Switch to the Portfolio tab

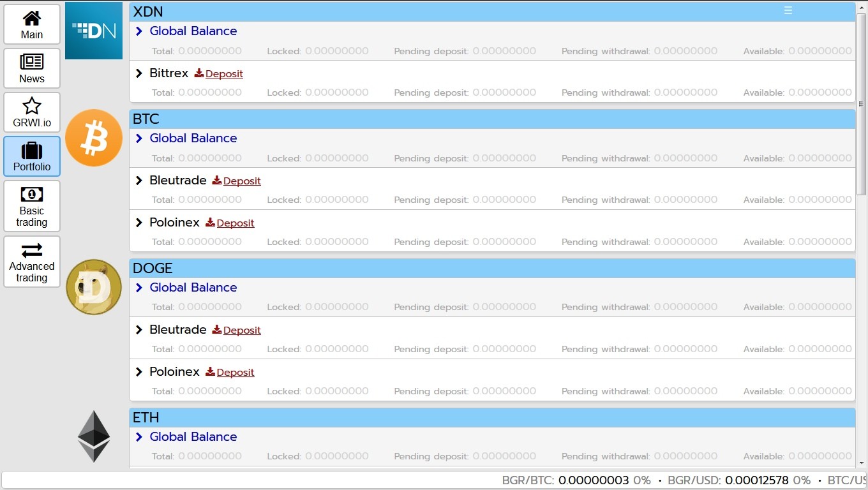[x=32, y=156]
